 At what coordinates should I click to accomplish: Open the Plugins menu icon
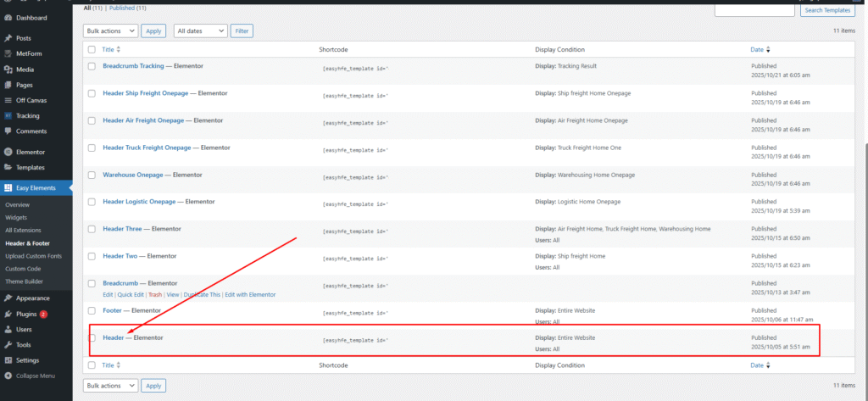pyautogui.click(x=8, y=314)
